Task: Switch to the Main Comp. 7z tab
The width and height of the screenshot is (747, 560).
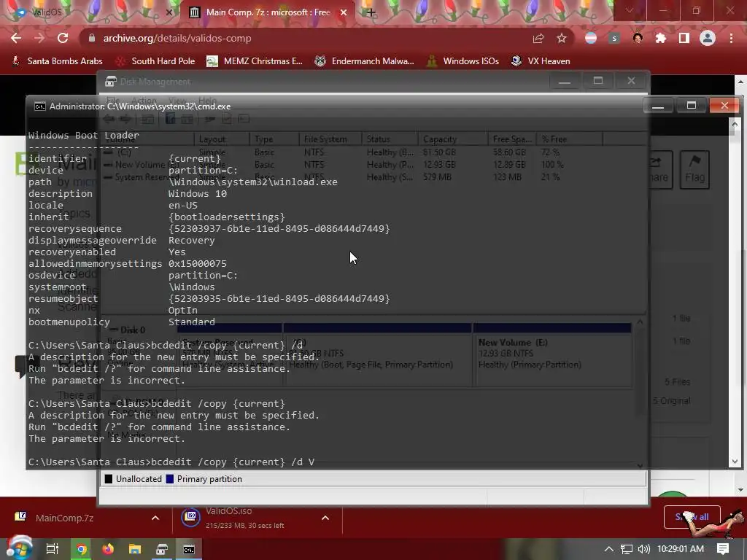Action: (x=267, y=12)
